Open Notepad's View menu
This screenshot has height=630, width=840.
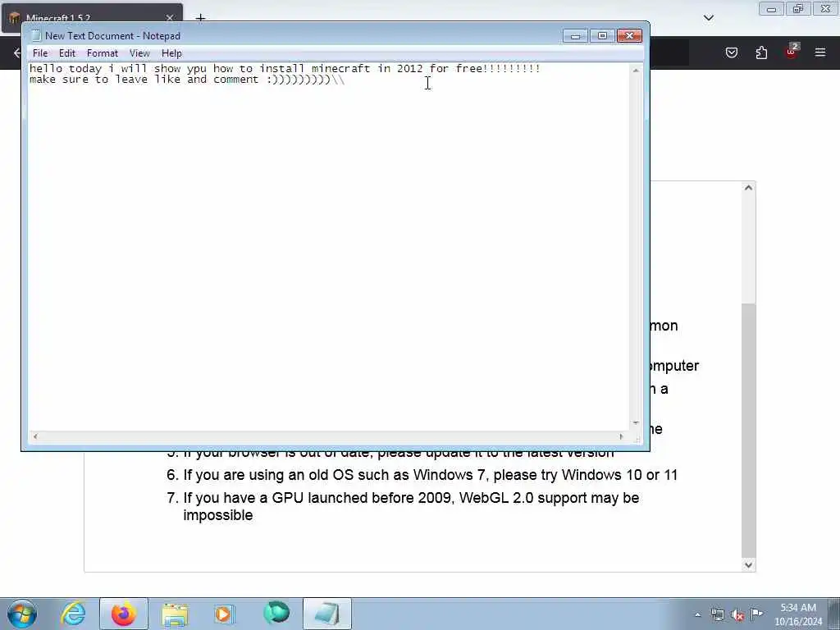[139, 53]
